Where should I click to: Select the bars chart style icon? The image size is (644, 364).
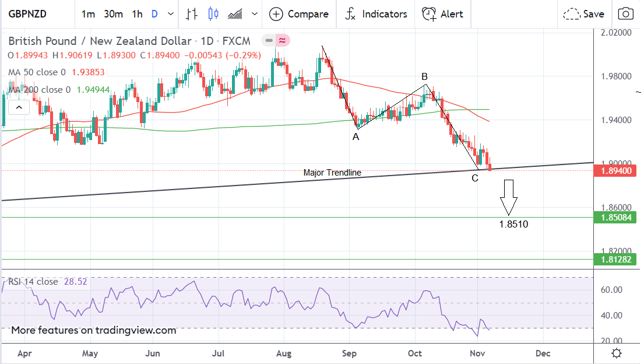192,14
